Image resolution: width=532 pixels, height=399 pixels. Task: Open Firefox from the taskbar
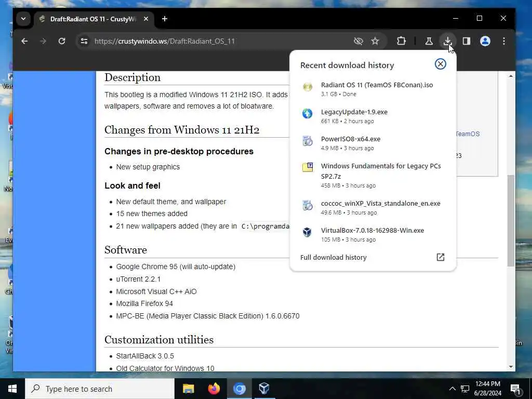tap(214, 389)
